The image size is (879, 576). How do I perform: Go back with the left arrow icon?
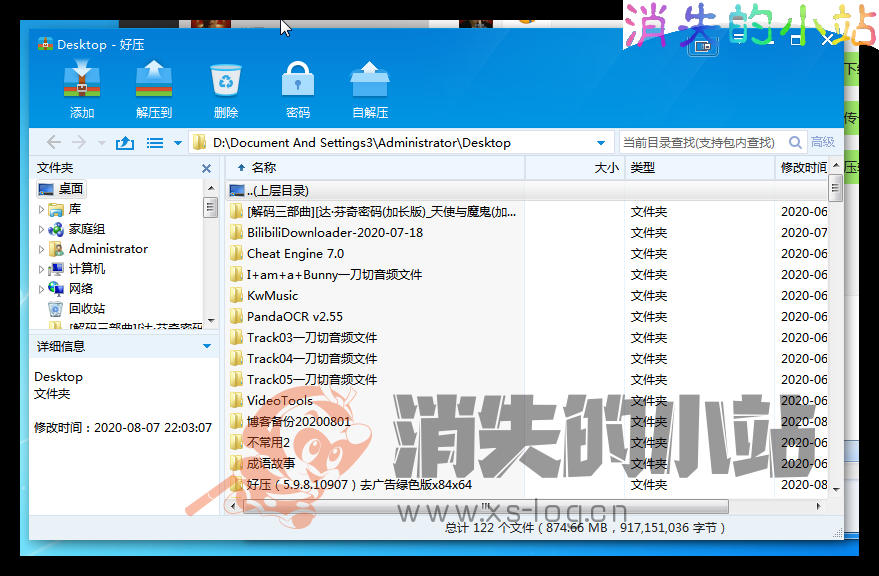(54, 142)
